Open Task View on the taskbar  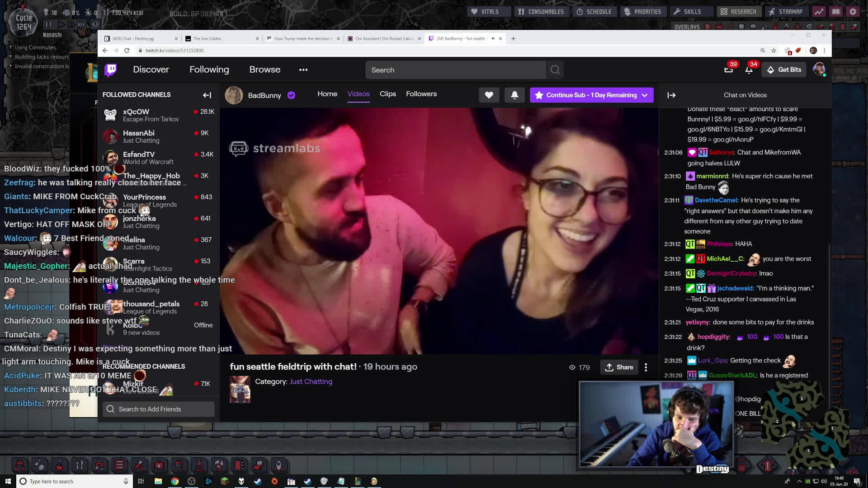141,481
